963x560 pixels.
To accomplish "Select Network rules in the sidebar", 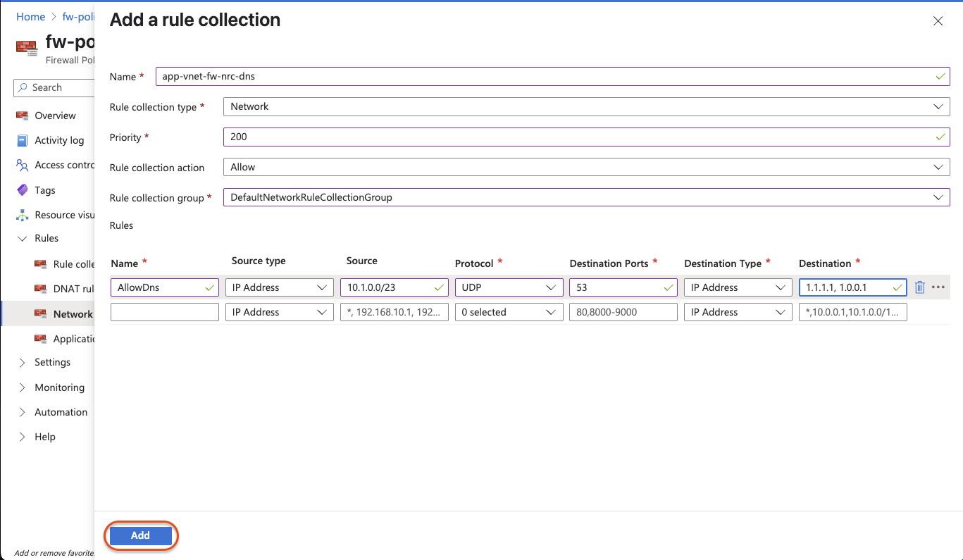I will (73, 314).
